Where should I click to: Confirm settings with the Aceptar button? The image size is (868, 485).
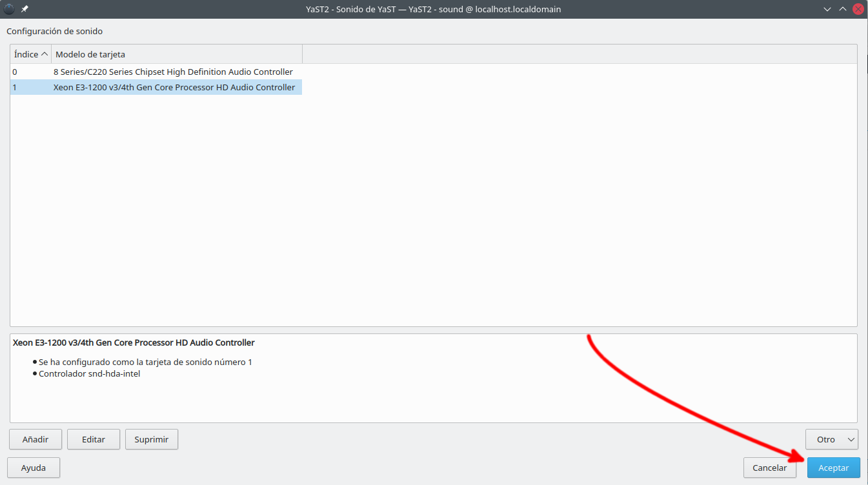pyautogui.click(x=833, y=468)
